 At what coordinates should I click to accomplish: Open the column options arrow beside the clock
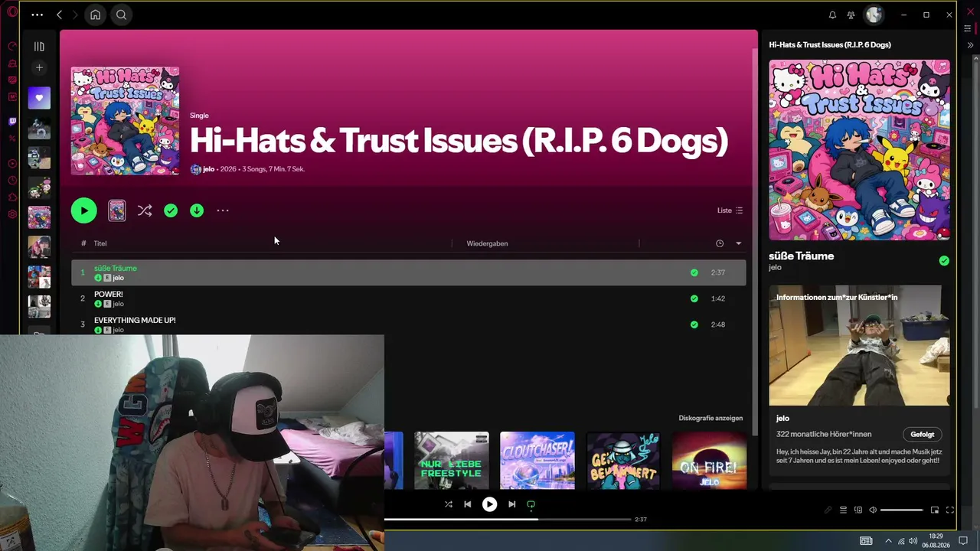(738, 243)
